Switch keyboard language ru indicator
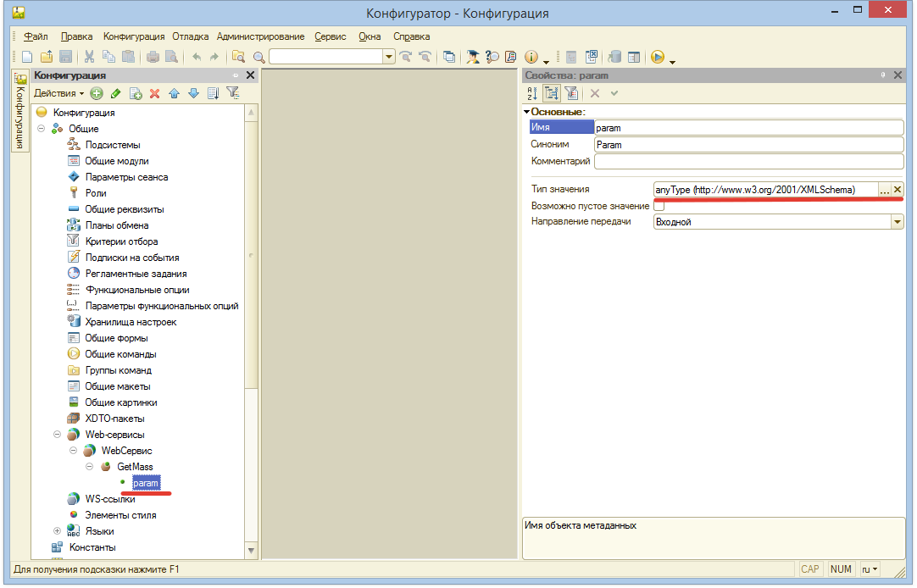Viewport: 917px width, 588px height. pos(870,569)
